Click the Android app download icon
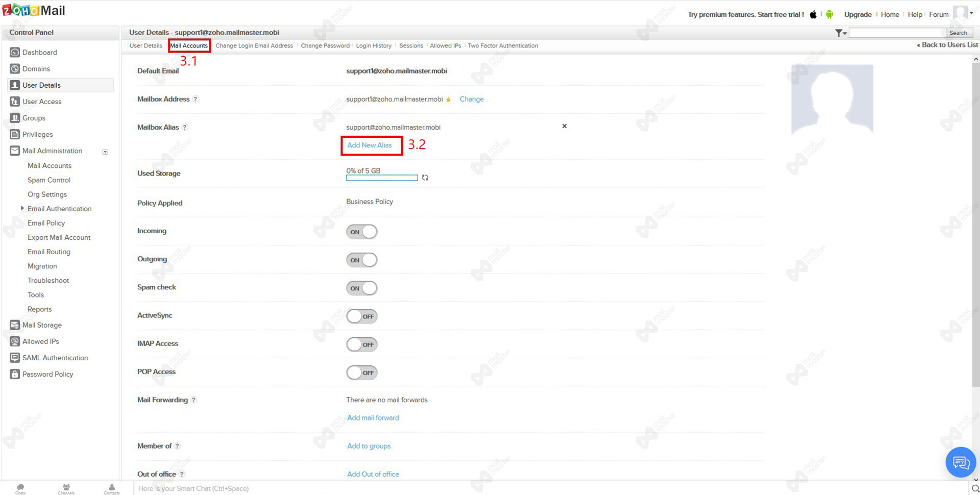The height and width of the screenshot is (495, 980). [x=829, y=14]
